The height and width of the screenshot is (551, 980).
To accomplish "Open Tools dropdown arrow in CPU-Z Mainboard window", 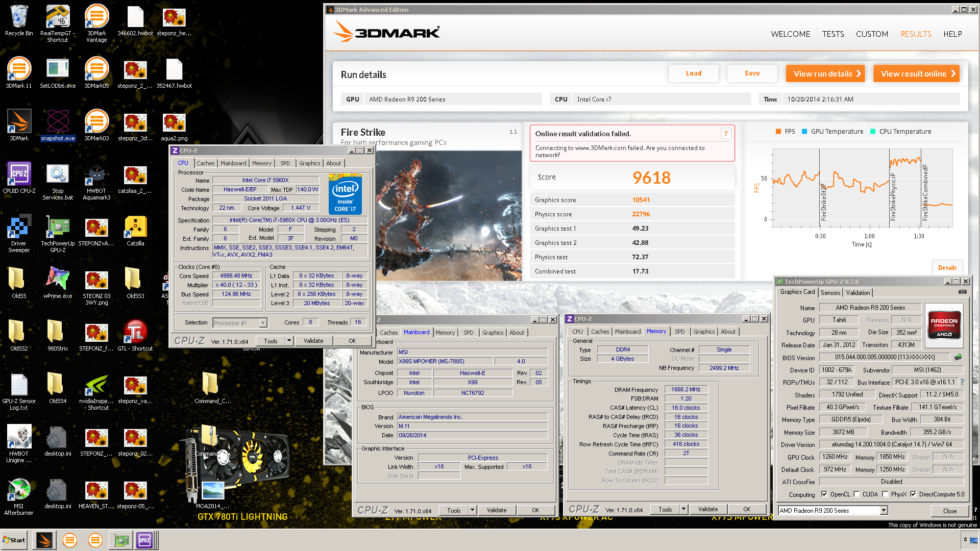I will click(x=472, y=510).
